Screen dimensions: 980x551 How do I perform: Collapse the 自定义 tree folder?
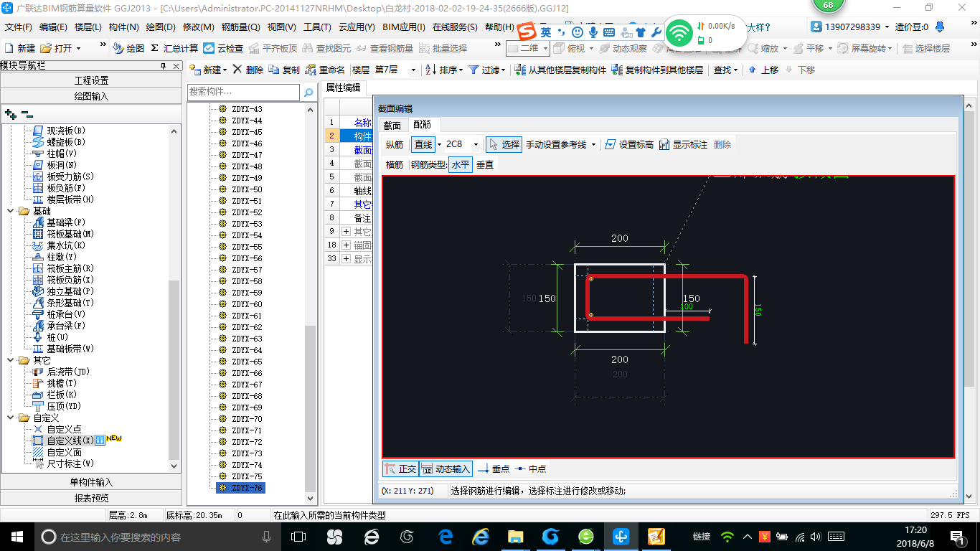pyautogui.click(x=11, y=418)
